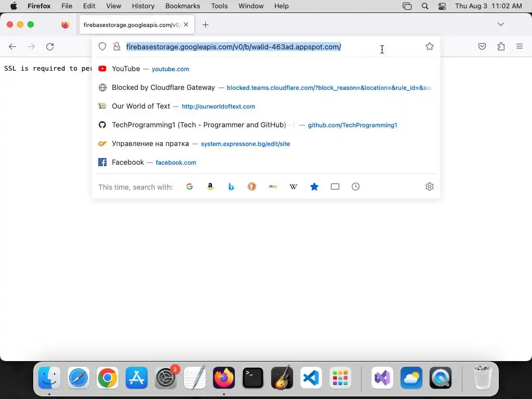
Task: Open the View menu
Action: 113,6
